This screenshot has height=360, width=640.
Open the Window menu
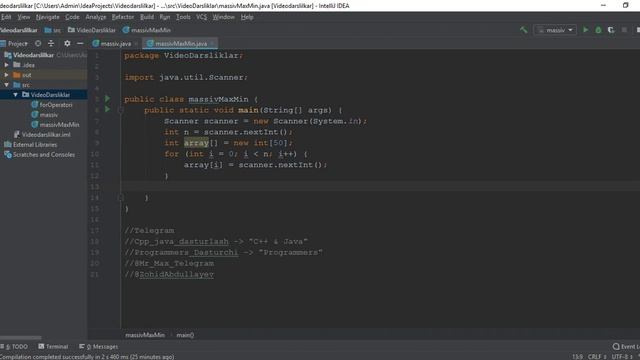[224, 17]
